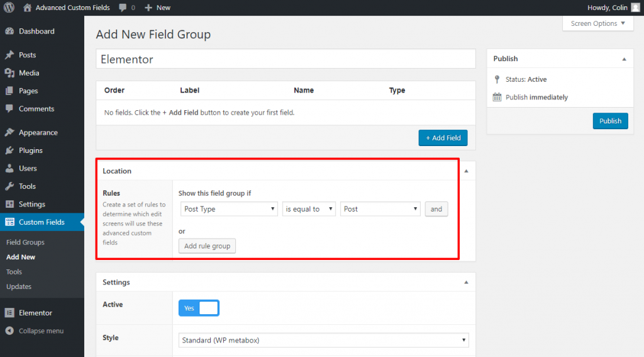Open the Users menu item
This screenshot has height=357, width=644.
pos(28,169)
